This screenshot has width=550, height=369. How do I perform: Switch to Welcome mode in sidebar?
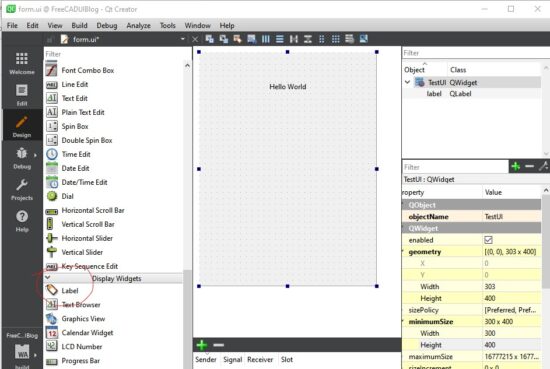tap(22, 63)
